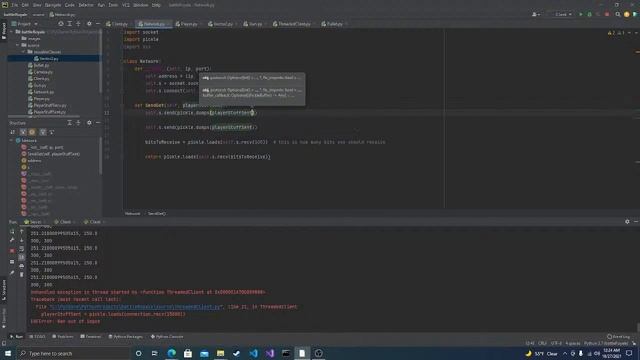This screenshot has width=640, height=360.
Task: Open the run configuration dropdown
Action: 563,14
